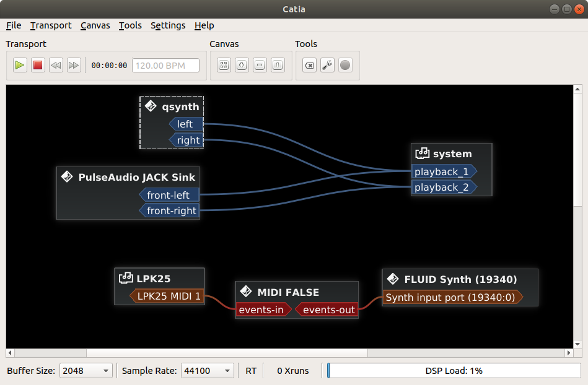The height and width of the screenshot is (385, 588).
Task: Click the MIDI FALSE box title
Action: click(x=288, y=292)
